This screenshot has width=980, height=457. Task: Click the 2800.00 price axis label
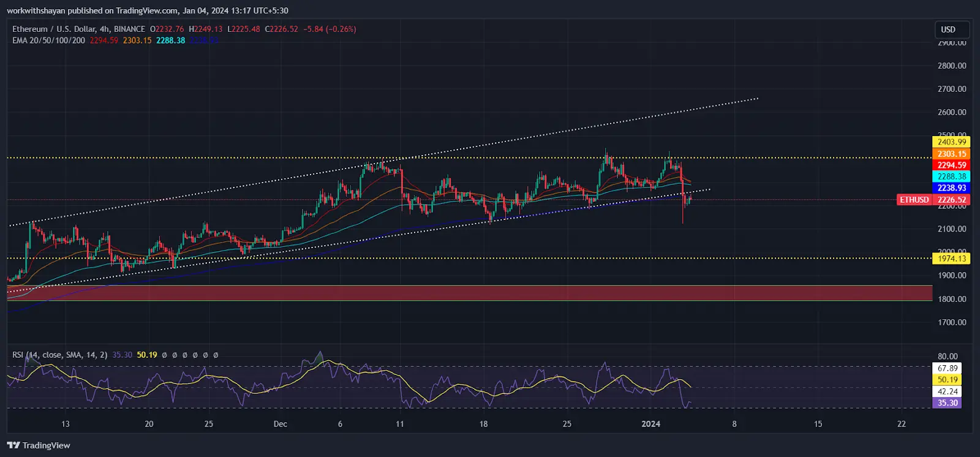click(952, 66)
